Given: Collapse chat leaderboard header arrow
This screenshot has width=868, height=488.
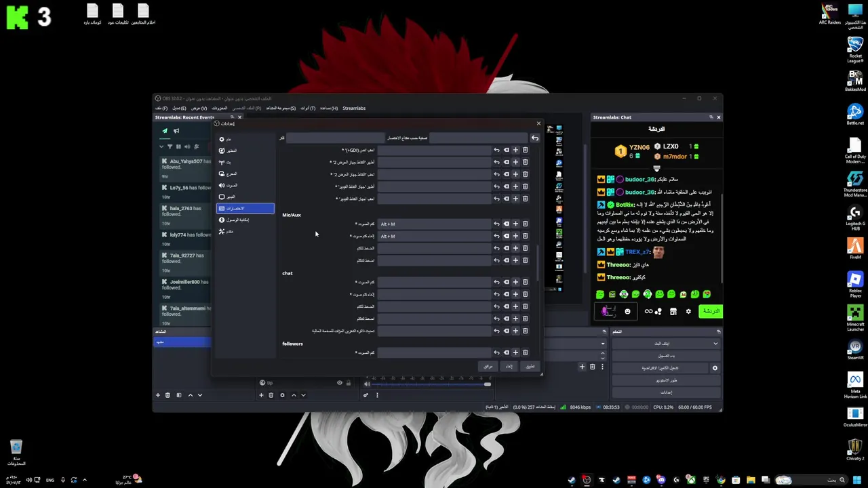Looking at the screenshot, I should (x=656, y=168).
